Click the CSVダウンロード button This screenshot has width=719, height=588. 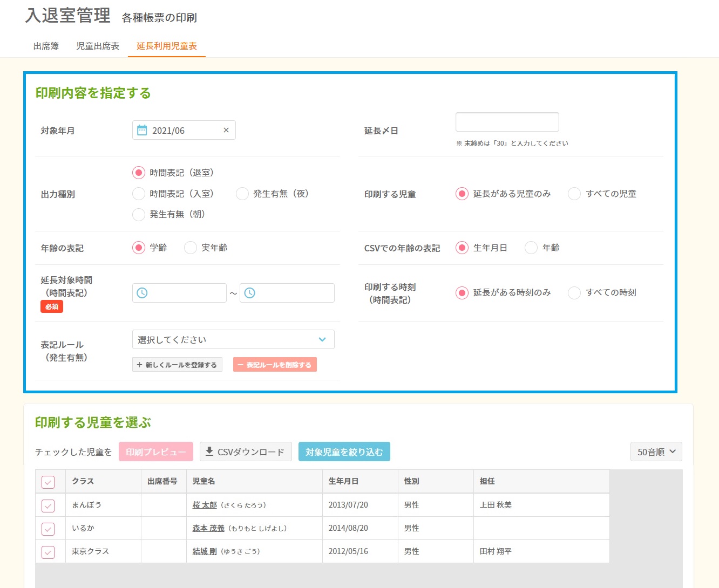coord(246,452)
